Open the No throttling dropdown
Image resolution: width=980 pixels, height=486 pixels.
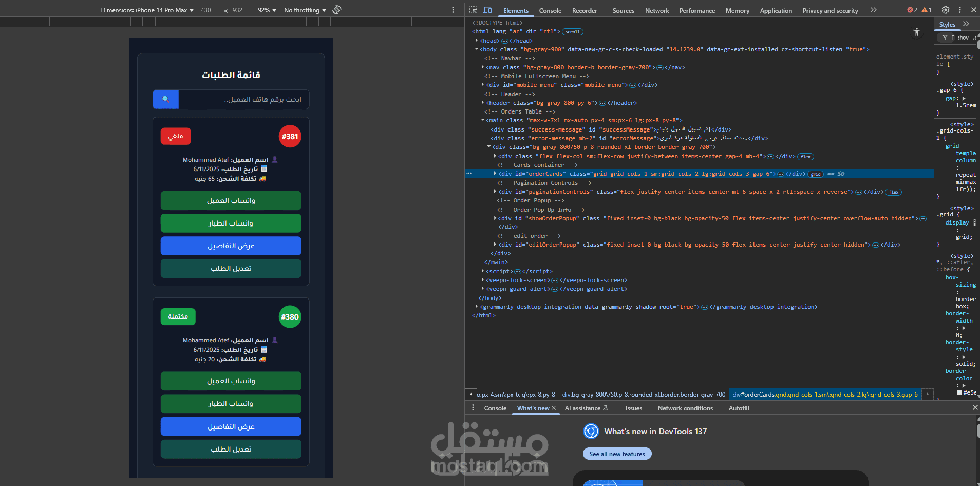coord(305,10)
